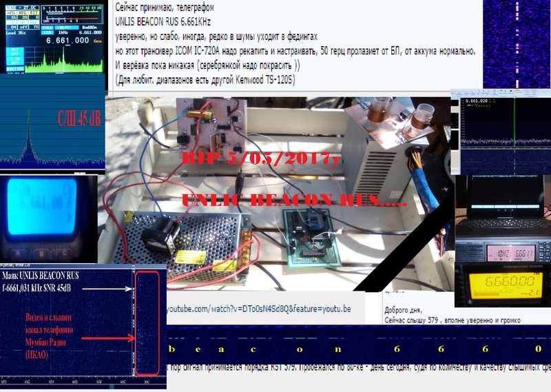Click decoded letter 'b' in Morse strip
The width and height of the screenshot is (551, 392).
click(171, 349)
